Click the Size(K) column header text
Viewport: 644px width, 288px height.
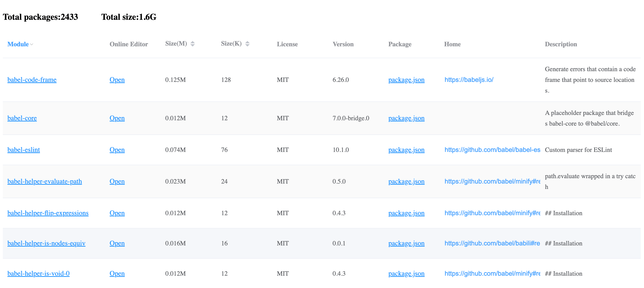(231, 44)
